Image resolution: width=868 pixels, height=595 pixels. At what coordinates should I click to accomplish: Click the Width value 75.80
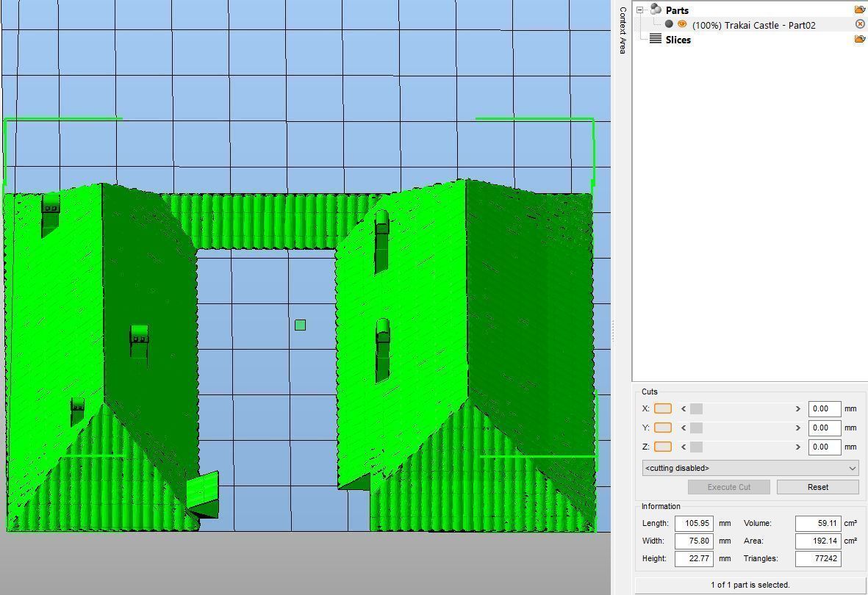[x=694, y=541]
